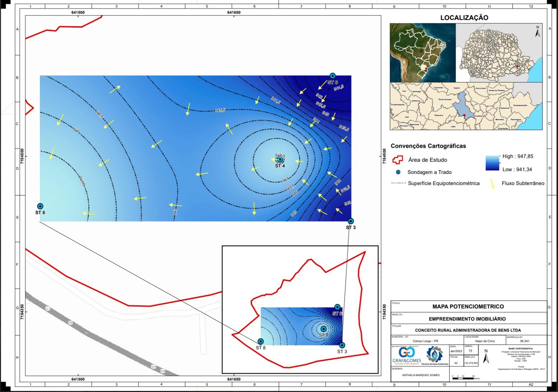Select the yellow Fluxo Subterrâneo arrow in legend
Viewport: 558px width, 392px height.
[493, 184]
